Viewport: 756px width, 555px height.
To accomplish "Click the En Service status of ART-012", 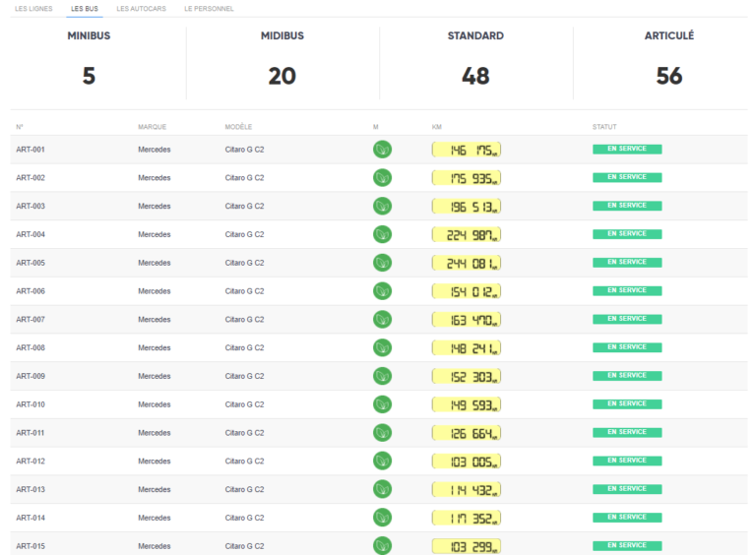I will click(x=626, y=461).
